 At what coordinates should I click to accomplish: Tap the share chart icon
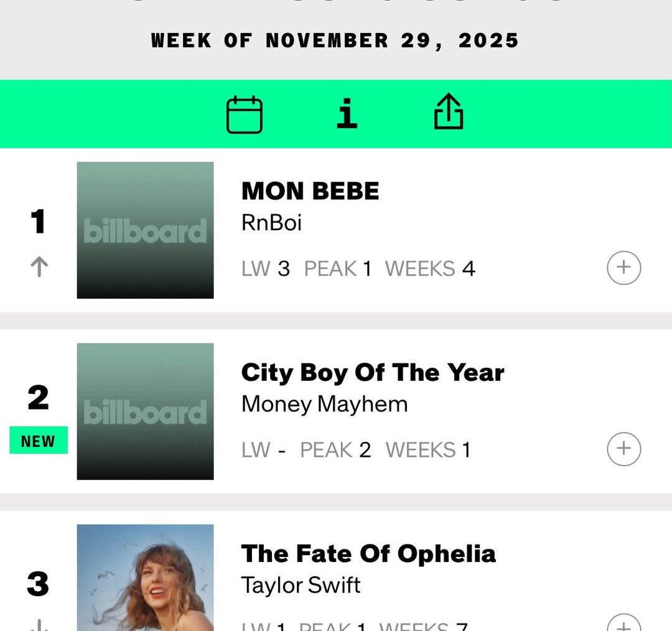pyautogui.click(x=448, y=113)
